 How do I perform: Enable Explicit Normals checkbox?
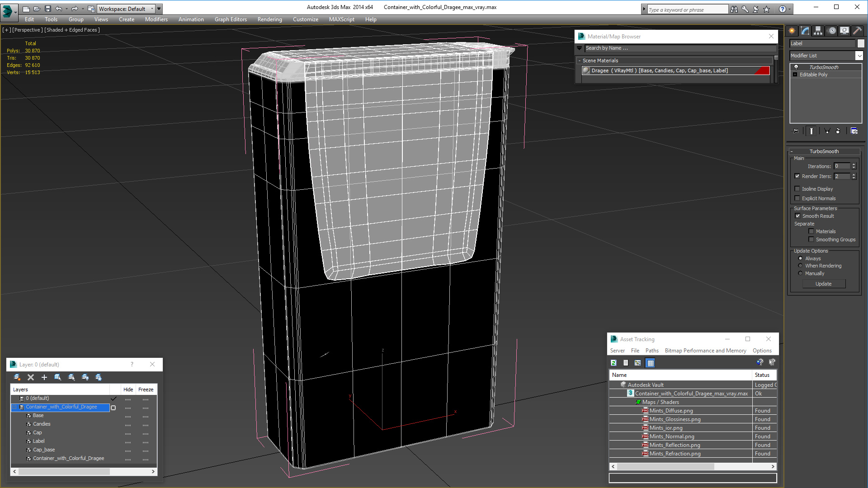click(x=797, y=198)
